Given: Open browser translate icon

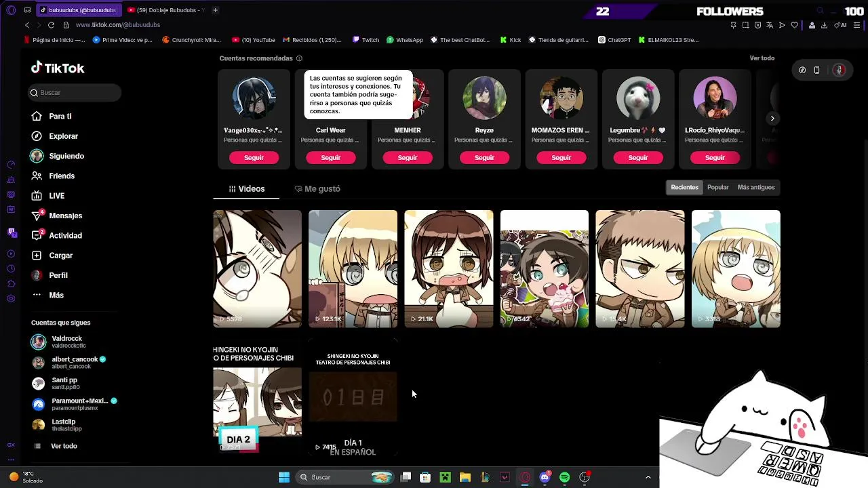Looking at the screenshot, I should tap(770, 25).
